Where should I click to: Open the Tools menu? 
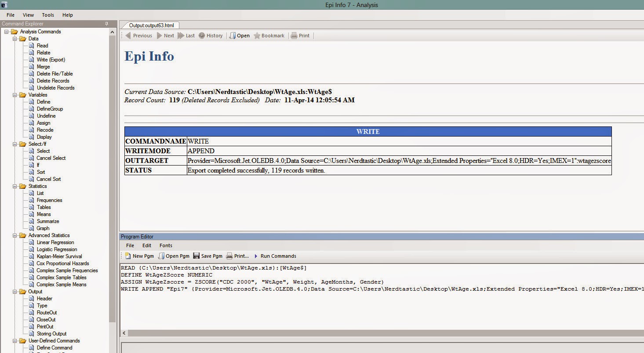pos(48,15)
